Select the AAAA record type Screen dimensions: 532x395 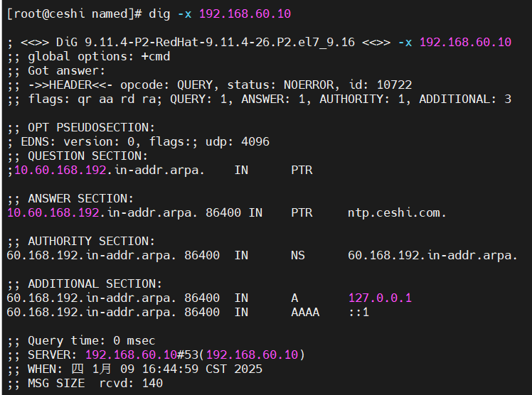[x=305, y=312]
